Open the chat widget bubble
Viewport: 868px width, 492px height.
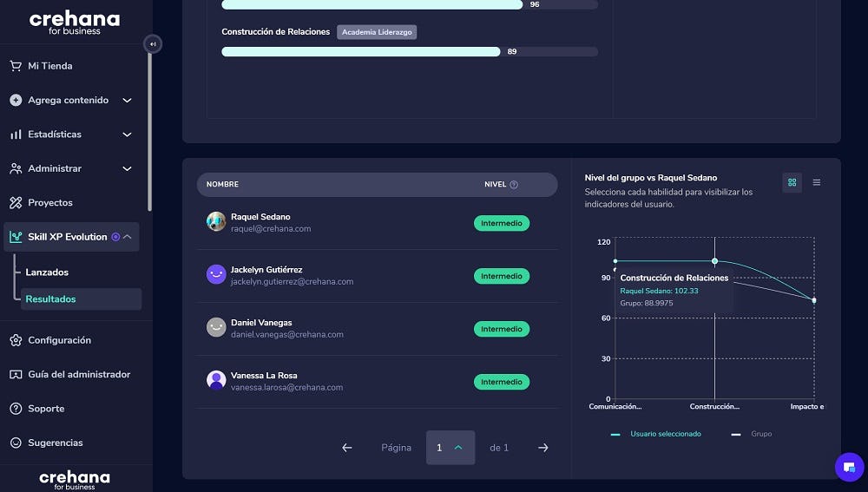click(x=849, y=467)
